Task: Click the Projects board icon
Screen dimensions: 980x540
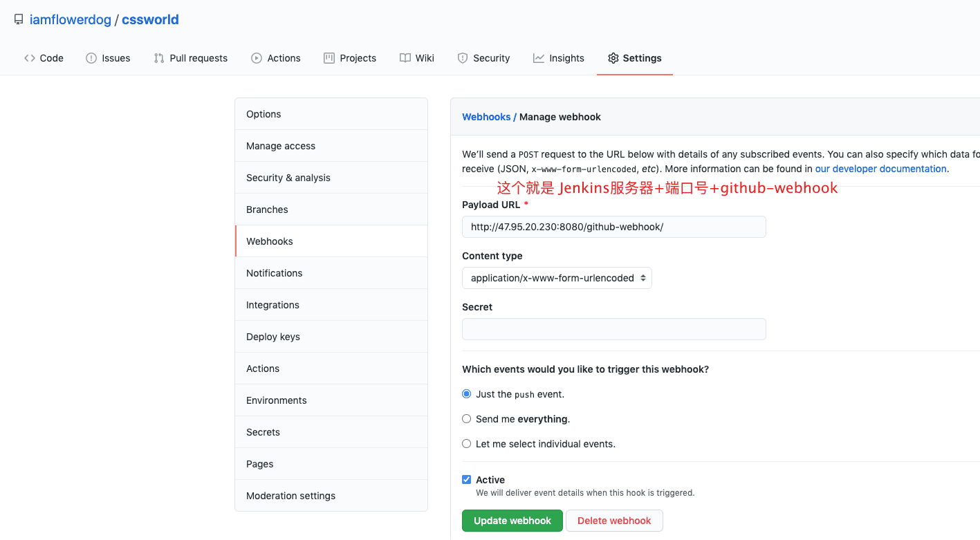Action: coord(329,58)
